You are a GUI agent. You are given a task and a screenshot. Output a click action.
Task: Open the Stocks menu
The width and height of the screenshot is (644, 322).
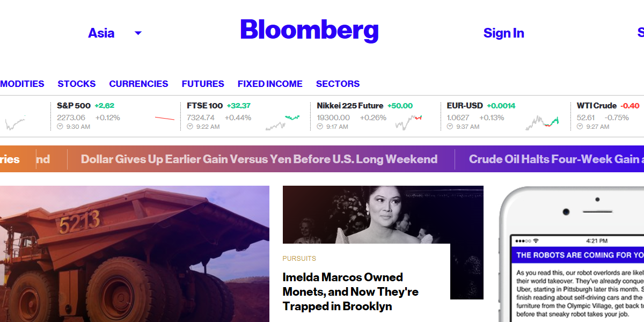coord(77,84)
